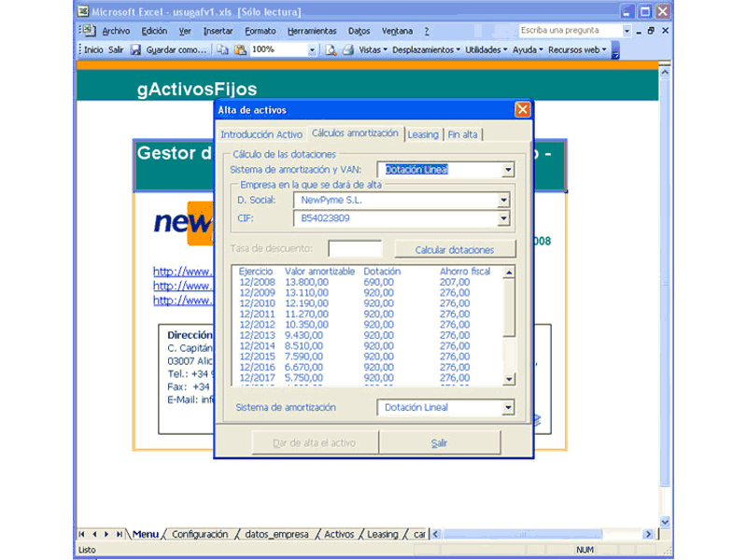Open the question box history dropdown arrow
Screen dimensions: 747x560
coord(627,31)
